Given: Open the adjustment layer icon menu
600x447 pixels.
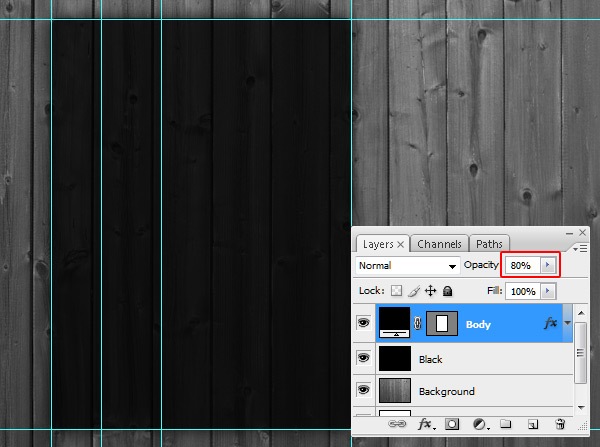Looking at the screenshot, I should point(479,425).
